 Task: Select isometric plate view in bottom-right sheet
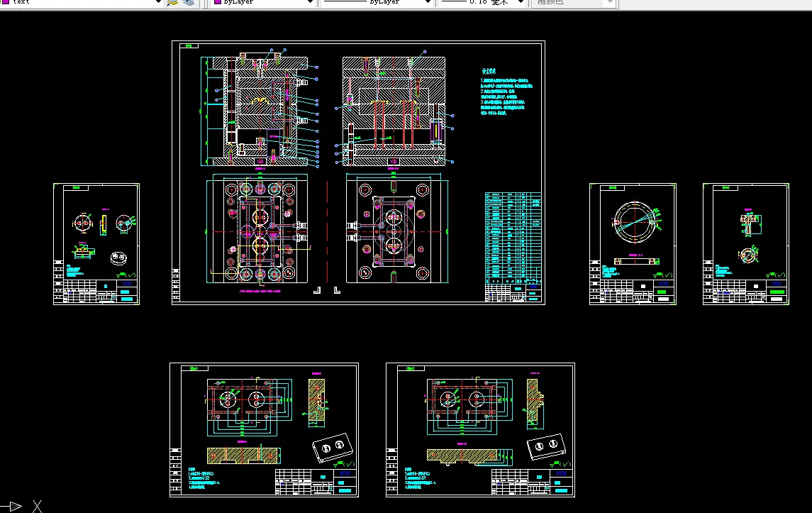[x=546, y=446]
